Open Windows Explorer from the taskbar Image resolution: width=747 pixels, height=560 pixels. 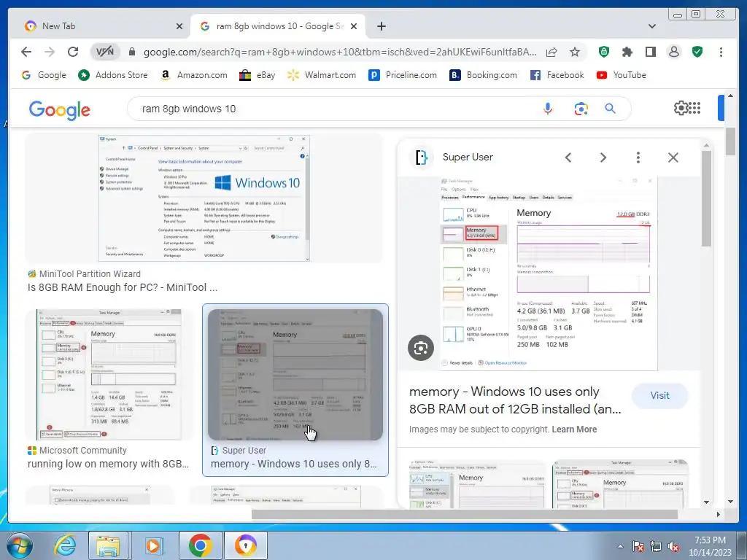(x=108, y=545)
